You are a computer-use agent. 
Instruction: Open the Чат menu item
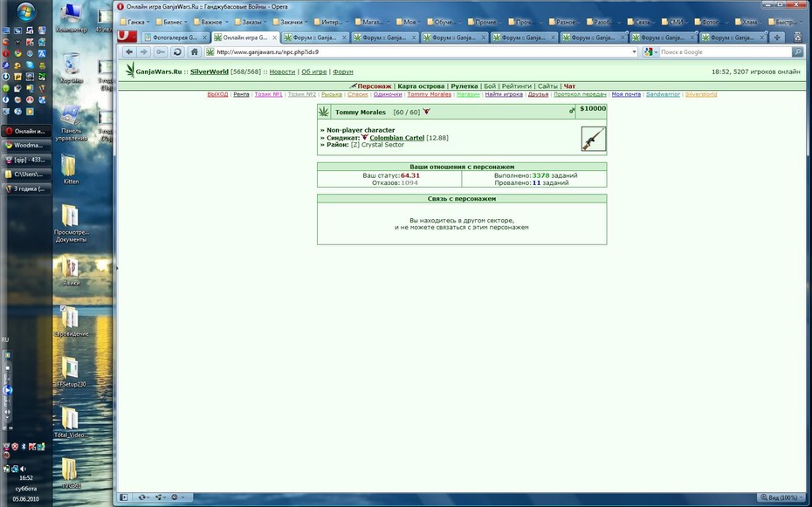coord(569,86)
